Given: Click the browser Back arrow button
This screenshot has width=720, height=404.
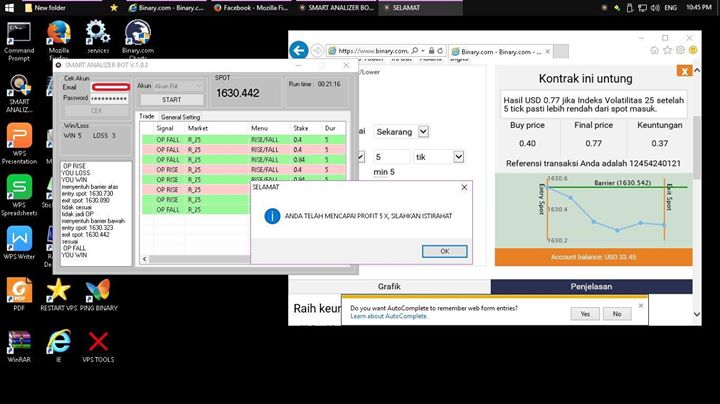Looking at the screenshot, I should 299,50.
